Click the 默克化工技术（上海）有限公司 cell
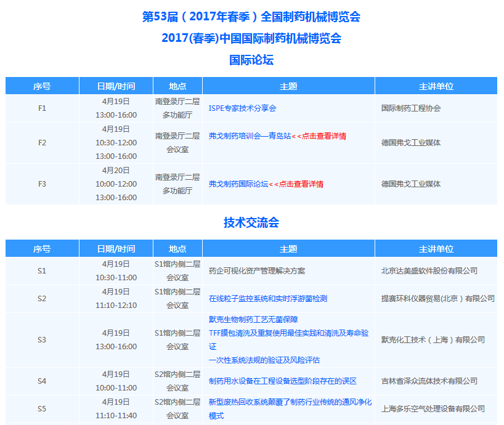 pos(433,340)
